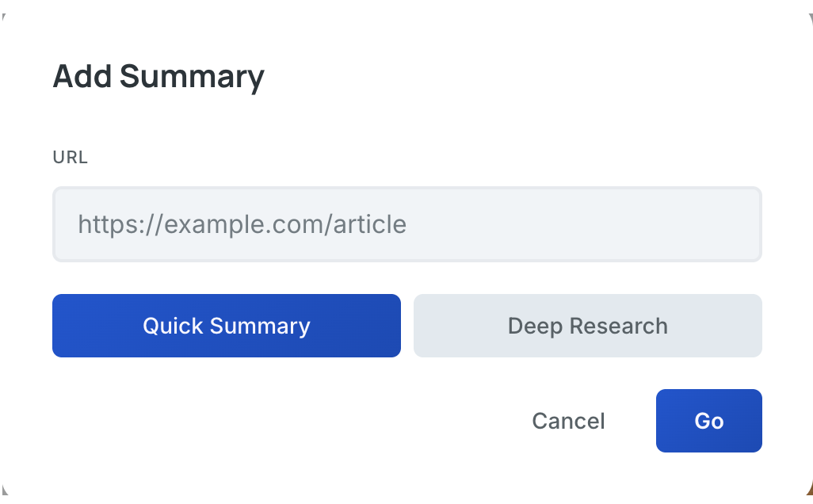Place cursor in the article URL box
Image resolution: width=813 pixels, height=504 pixels.
click(x=407, y=224)
